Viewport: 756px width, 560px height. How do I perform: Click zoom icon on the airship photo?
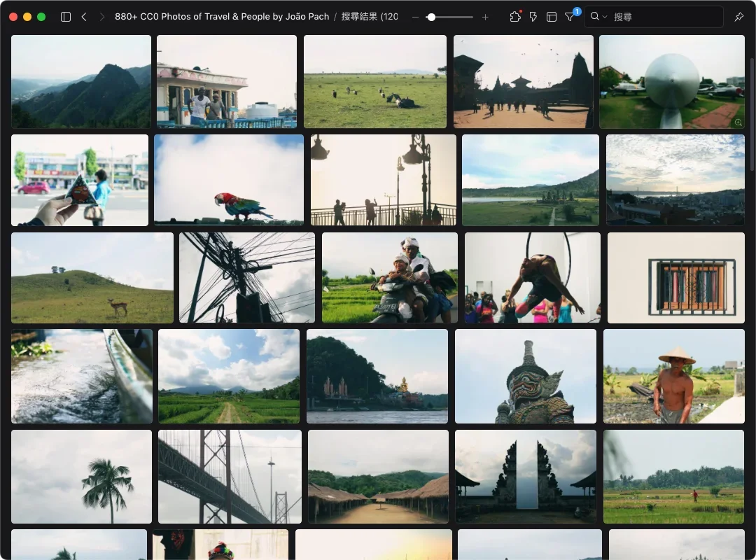coord(738,122)
